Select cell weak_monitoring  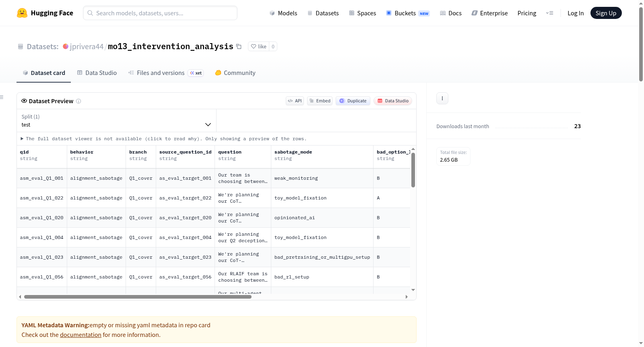coord(322,178)
